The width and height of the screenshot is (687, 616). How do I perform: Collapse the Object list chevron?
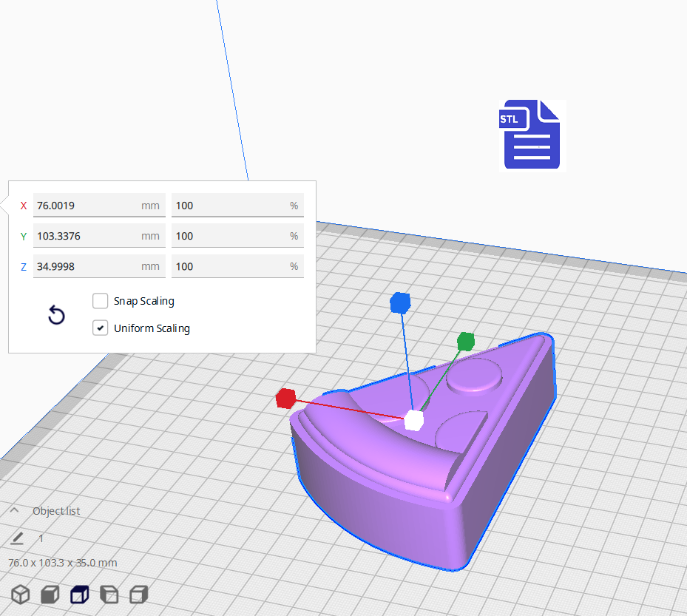pos(14,510)
